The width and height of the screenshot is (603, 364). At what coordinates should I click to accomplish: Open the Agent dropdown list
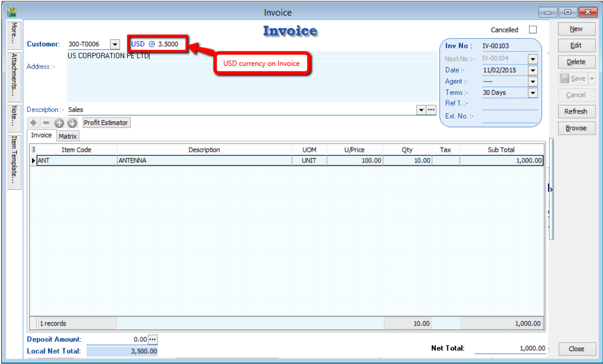[533, 82]
